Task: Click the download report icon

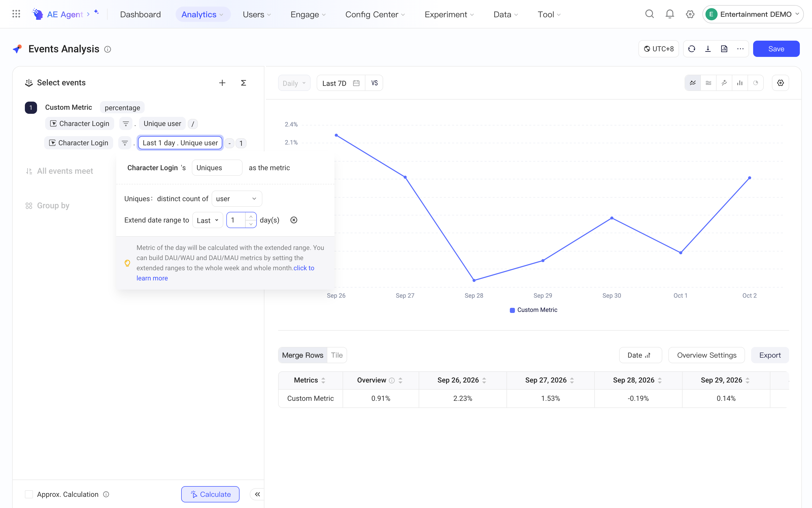Action: point(708,49)
